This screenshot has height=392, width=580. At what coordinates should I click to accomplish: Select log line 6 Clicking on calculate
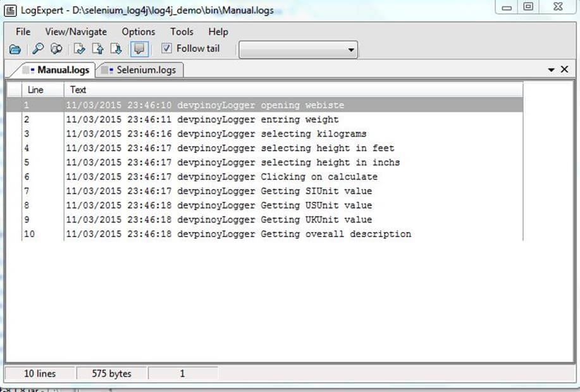pyautogui.click(x=253, y=177)
